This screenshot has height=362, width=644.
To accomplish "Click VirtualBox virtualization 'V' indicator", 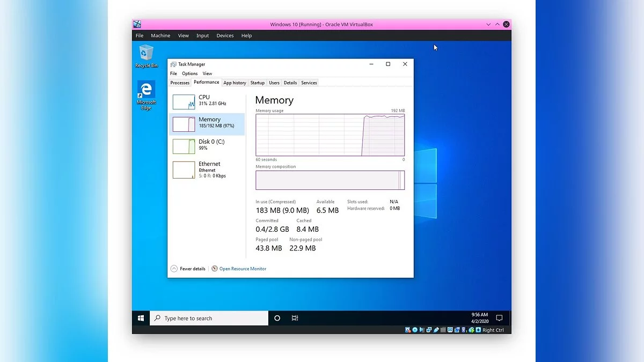I will pos(464,330).
